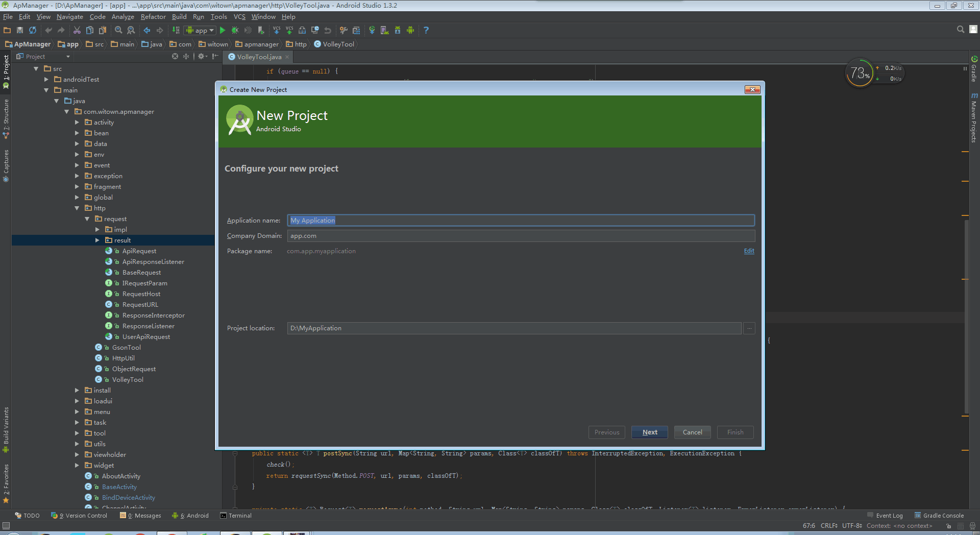
Task: Click Collapse All icon in Project panel
Action: click(186, 56)
